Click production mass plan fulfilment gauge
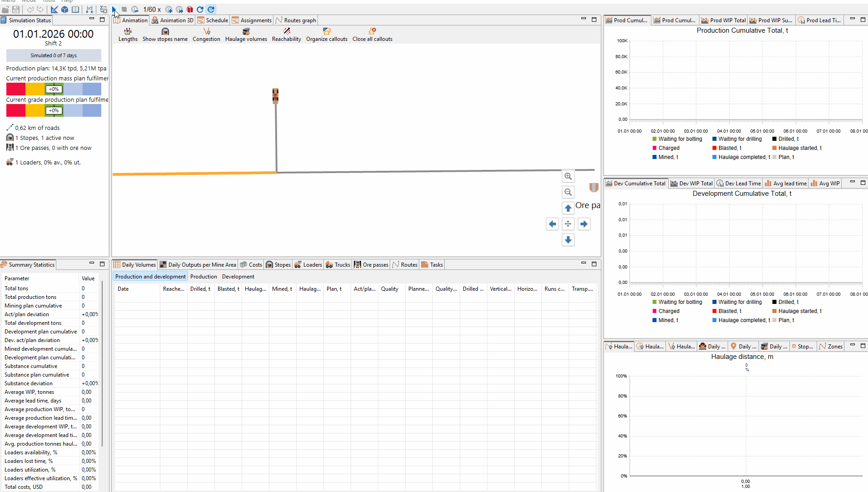868x492 pixels. point(54,89)
